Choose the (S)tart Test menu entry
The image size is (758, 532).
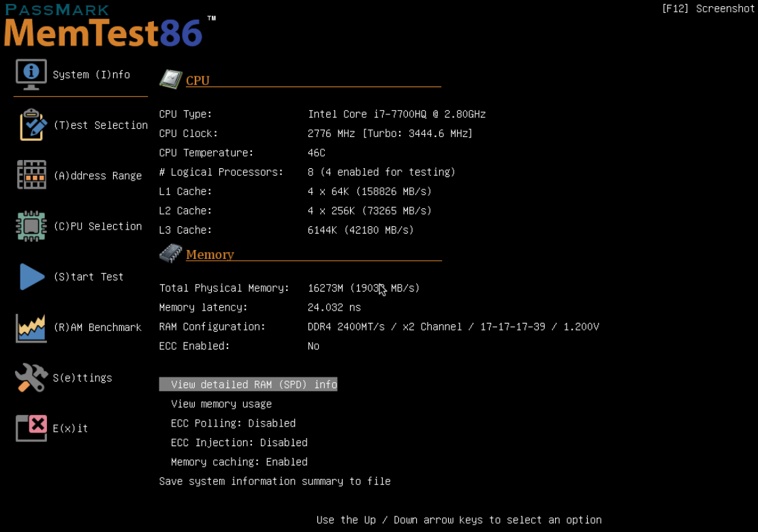click(89, 277)
